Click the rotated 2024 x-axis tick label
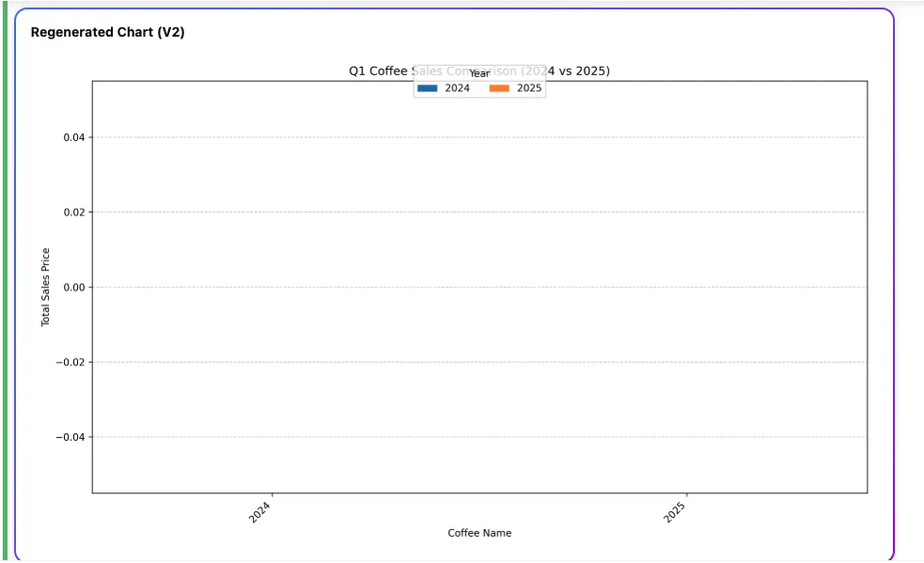The image size is (924, 563). pyautogui.click(x=259, y=511)
